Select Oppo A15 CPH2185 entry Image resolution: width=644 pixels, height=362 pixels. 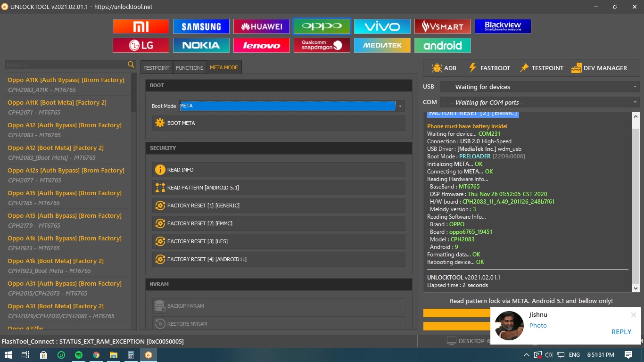pos(68,198)
